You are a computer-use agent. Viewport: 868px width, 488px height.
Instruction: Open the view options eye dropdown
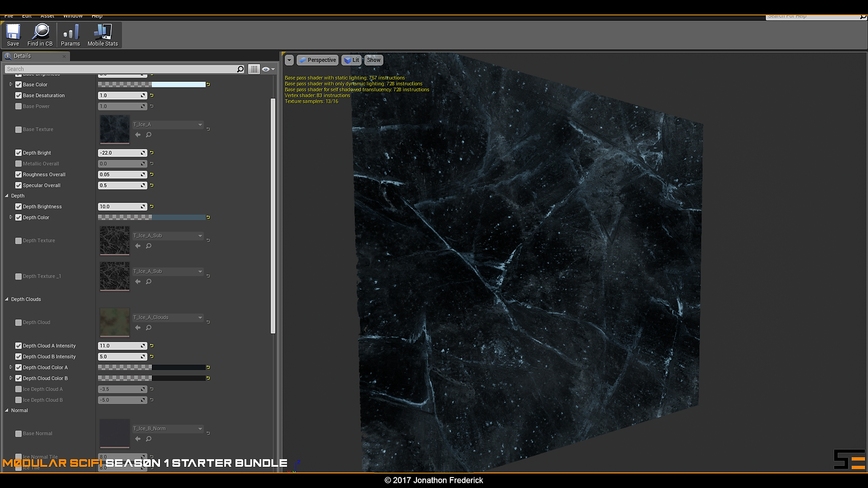(x=268, y=69)
